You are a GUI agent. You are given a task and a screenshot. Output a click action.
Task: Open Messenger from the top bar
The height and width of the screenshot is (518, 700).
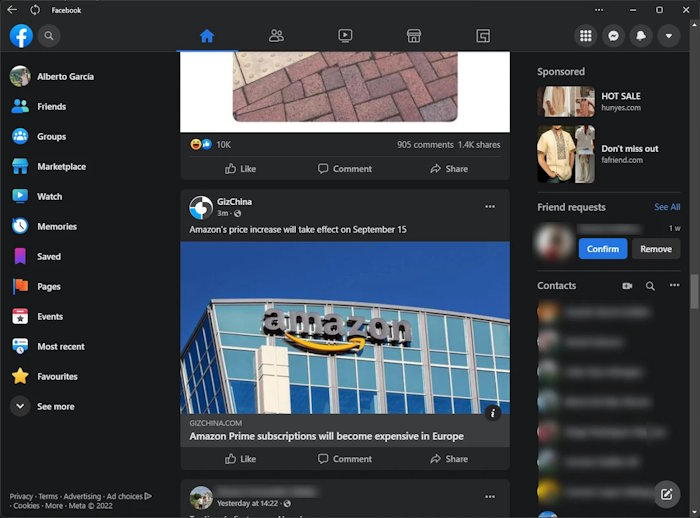pyautogui.click(x=613, y=36)
